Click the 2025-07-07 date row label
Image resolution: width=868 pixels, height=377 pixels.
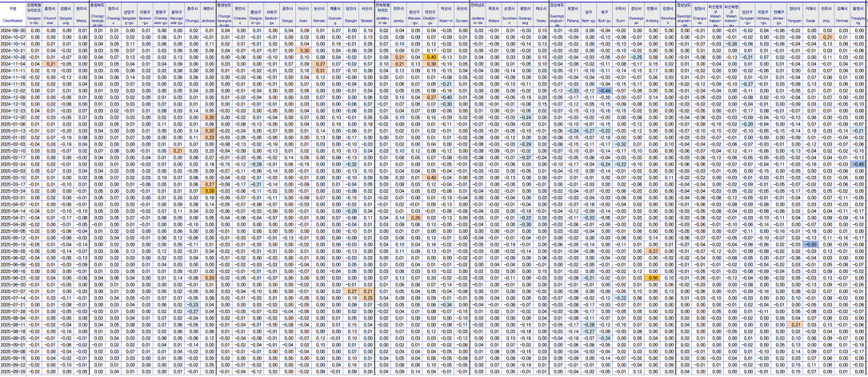pyautogui.click(x=13, y=291)
